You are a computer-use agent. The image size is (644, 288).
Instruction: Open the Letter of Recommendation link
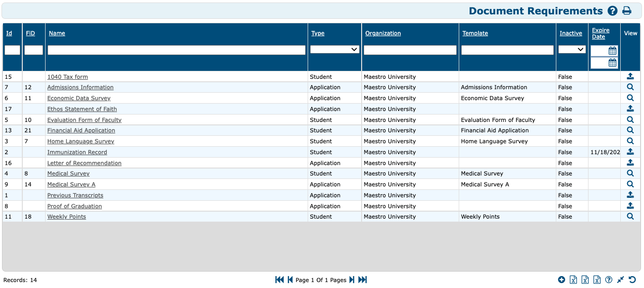point(84,163)
